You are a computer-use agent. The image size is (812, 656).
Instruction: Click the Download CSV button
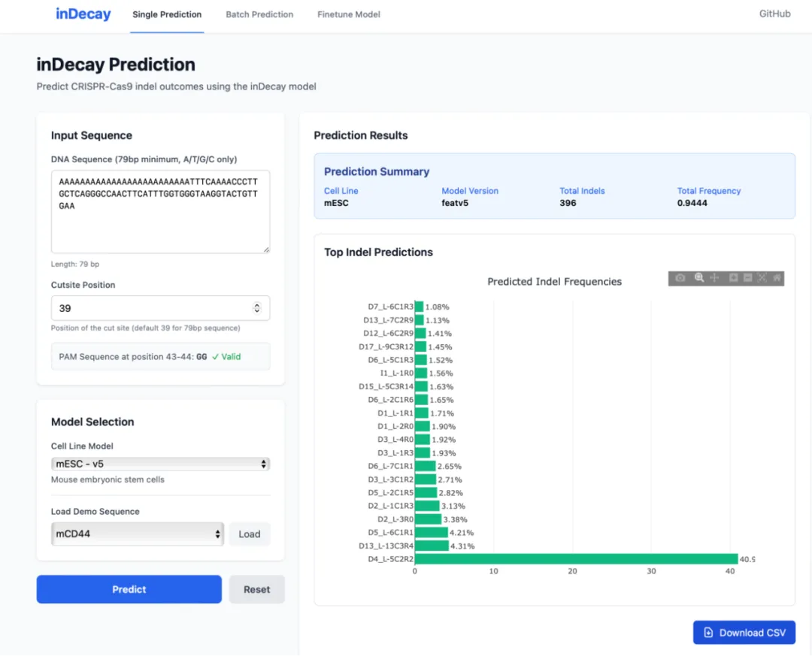(744, 633)
